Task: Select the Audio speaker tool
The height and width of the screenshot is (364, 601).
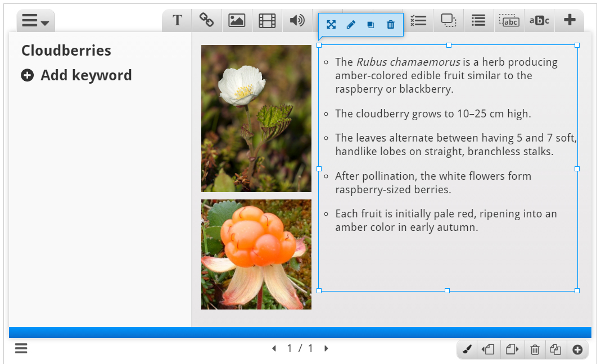Action: [x=297, y=20]
